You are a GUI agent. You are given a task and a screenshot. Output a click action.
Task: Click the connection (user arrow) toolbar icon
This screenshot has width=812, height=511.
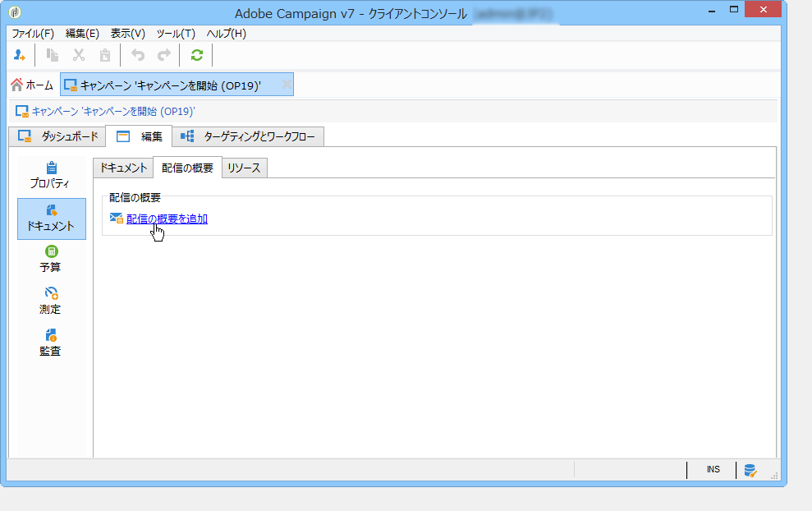coord(20,55)
